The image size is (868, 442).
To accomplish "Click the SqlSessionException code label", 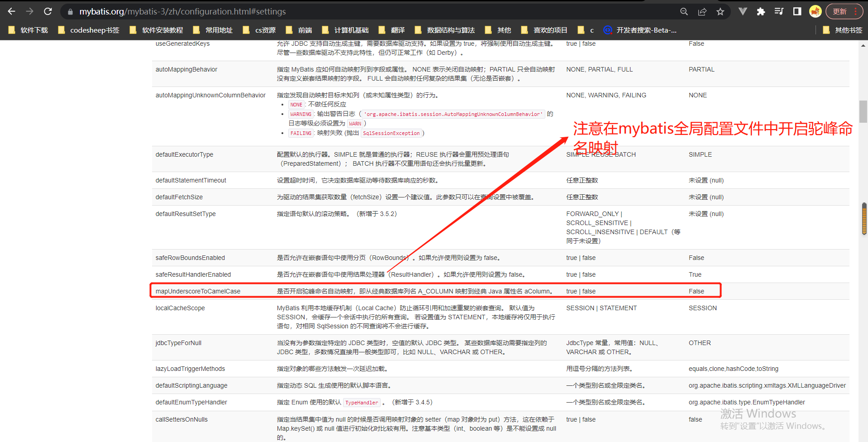I will (391, 133).
